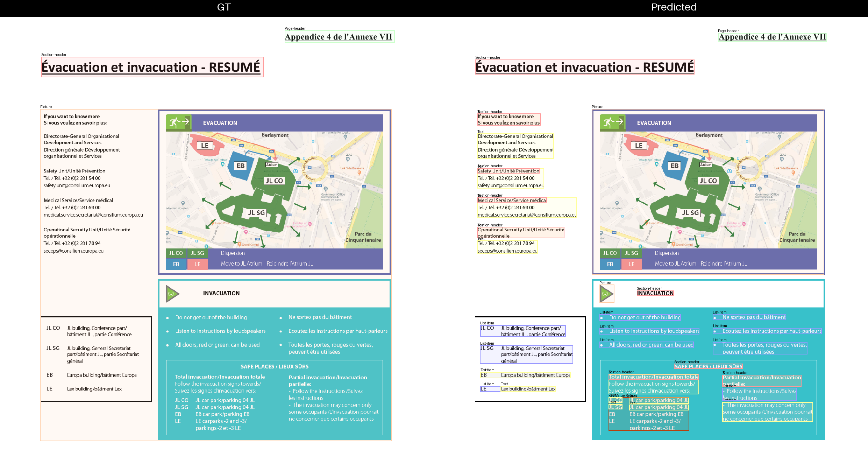
Task: Click safety.unit@consilium.europa.eu in Predicted panel
Action: (511, 185)
